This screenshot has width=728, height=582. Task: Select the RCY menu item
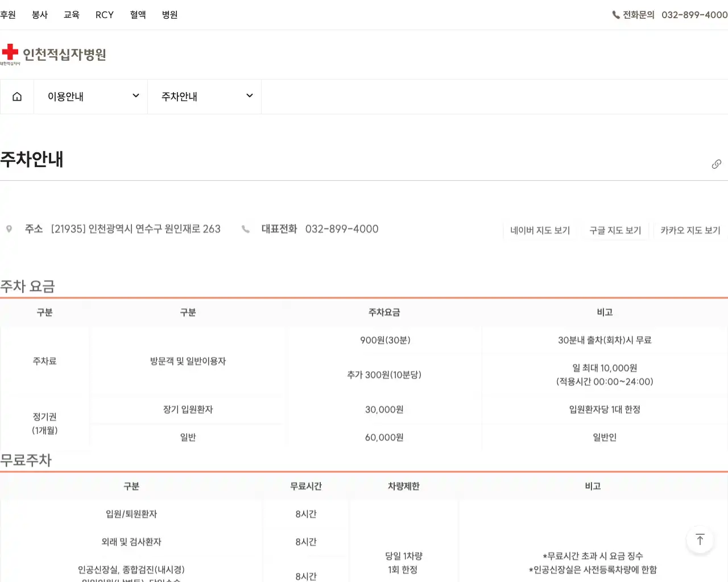pos(105,15)
